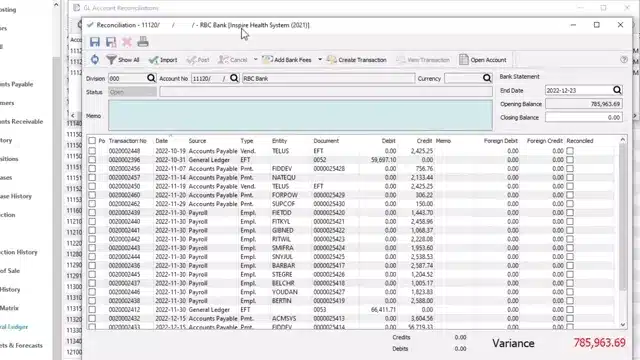Click the Post button
This screenshot has width=640, height=360.
point(198,60)
